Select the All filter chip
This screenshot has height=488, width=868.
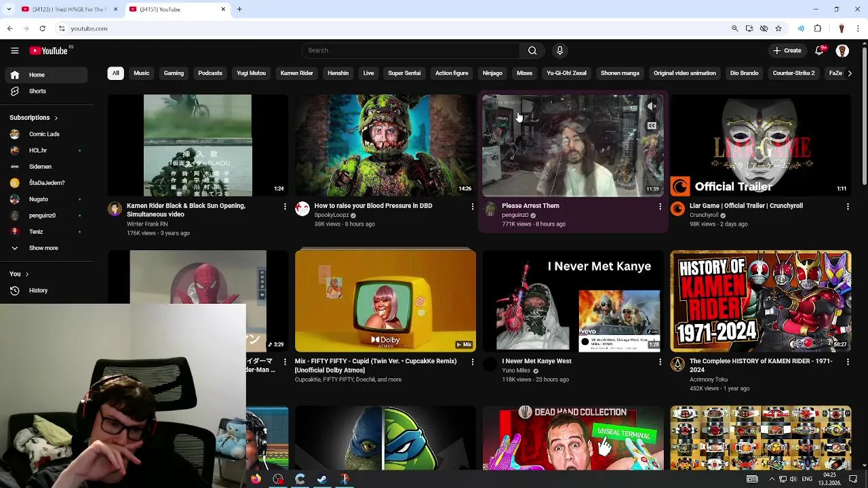[115, 73]
